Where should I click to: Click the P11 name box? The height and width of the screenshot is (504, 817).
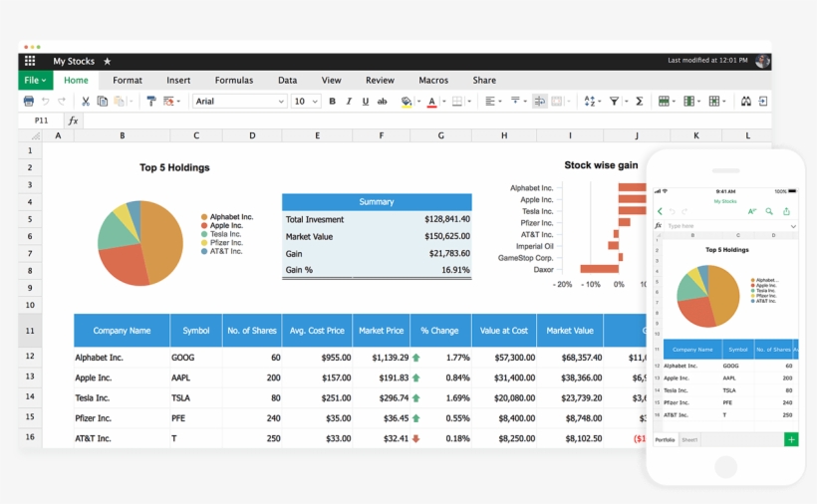tap(41, 121)
